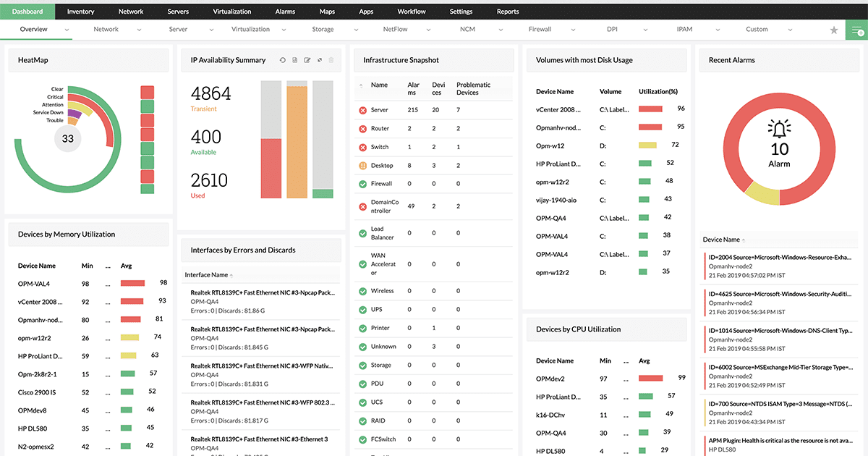
Task: Click the green add-widget icon
Action: (x=856, y=30)
